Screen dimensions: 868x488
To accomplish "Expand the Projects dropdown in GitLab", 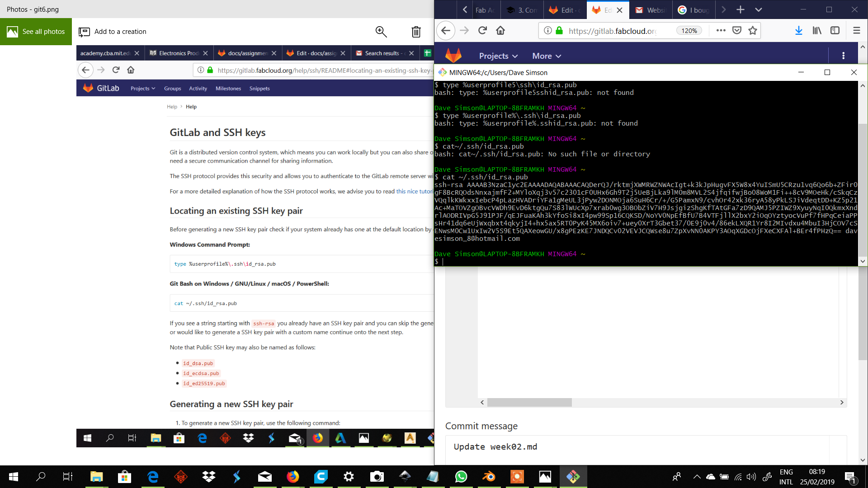I will pyautogui.click(x=498, y=56).
